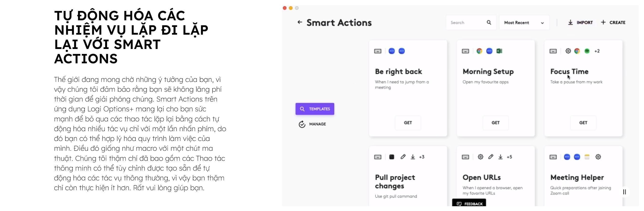Click the gear icon on Open URLs card
The height and width of the screenshot is (211, 644).
click(x=480, y=157)
